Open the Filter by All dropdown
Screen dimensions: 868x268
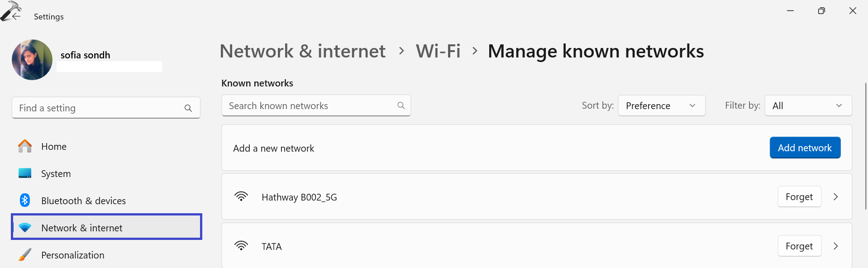(808, 105)
